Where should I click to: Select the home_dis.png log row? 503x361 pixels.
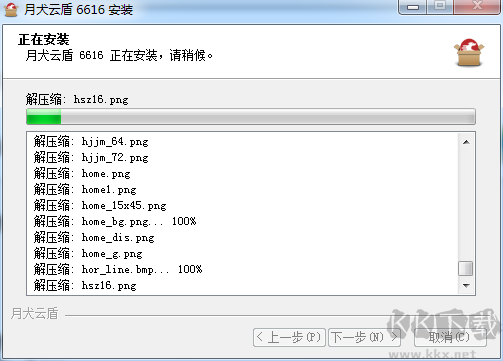tap(242, 237)
